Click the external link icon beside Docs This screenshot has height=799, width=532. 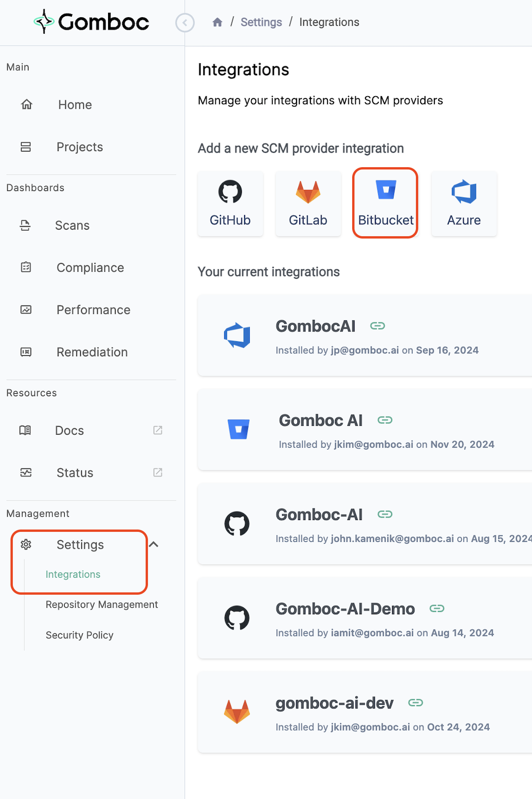pos(158,430)
